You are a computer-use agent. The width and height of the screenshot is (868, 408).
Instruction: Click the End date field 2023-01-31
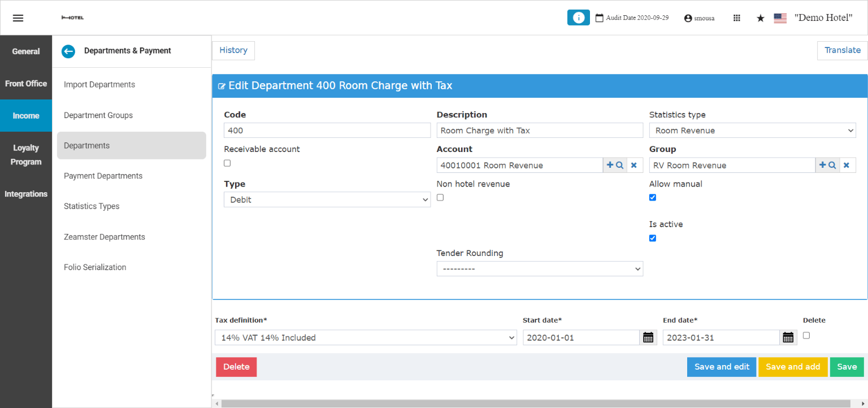tap(722, 337)
